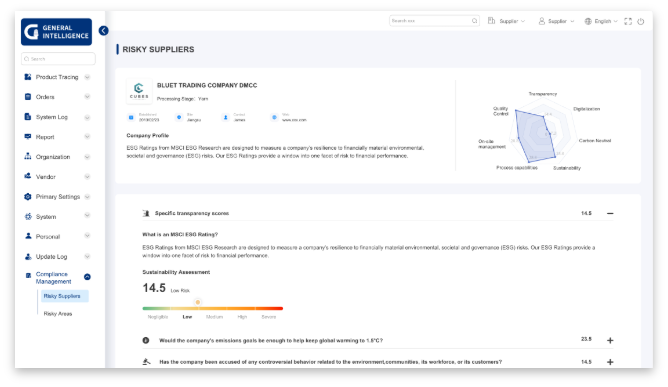Expand the controversial behavior question row
Screen dimensions: 668x387
[610, 362]
